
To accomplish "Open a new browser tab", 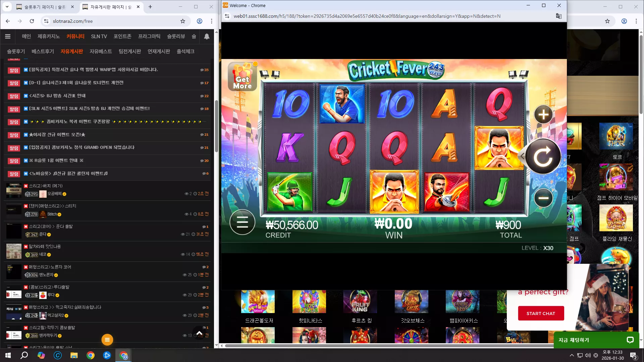I will coord(150,7).
